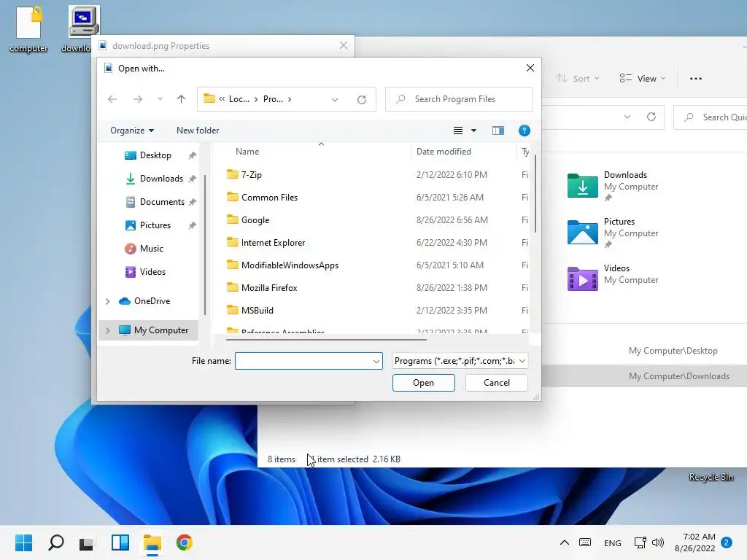Click the vertical scrollbar of file list
Viewport: 747px width, 560px height.
click(x=535, y=193)
